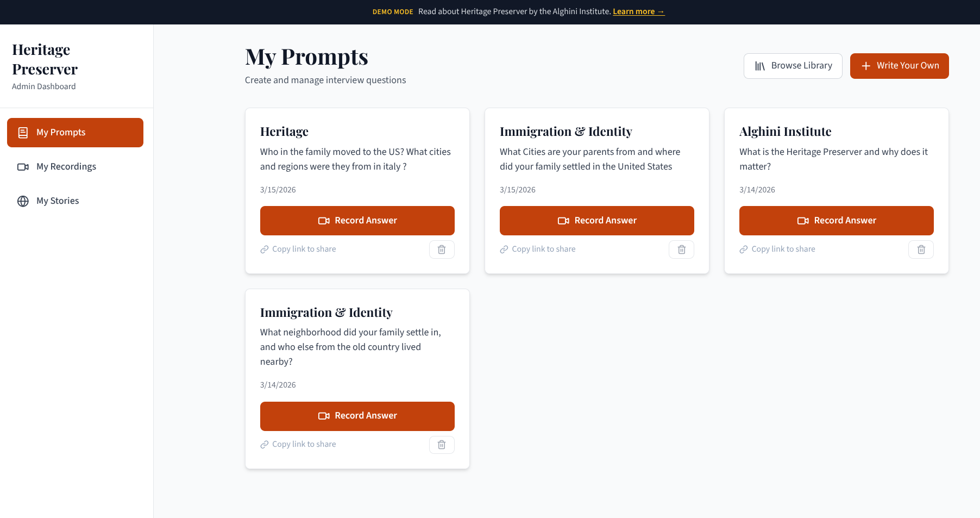Viewport: 980px width, 518px height.
Task: Click the Heritage Preserver title in the sidebar
Action: click(x=45, y=59)
